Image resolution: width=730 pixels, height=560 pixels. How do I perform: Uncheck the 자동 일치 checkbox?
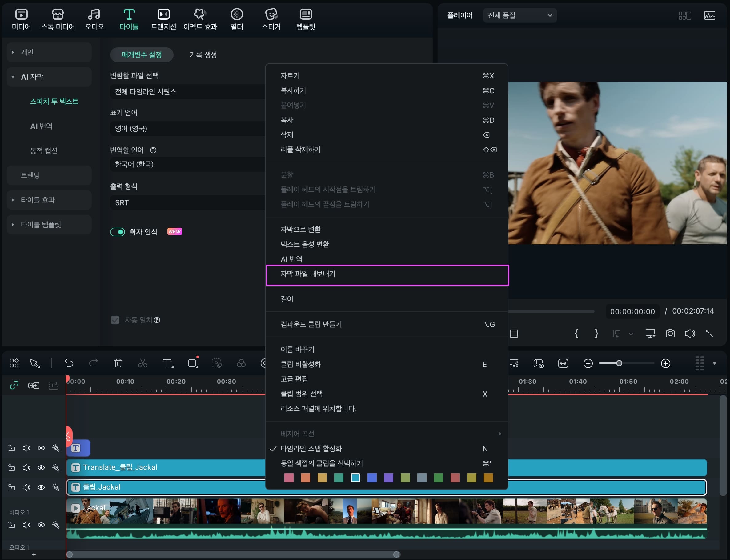click(x=115, y=320)
